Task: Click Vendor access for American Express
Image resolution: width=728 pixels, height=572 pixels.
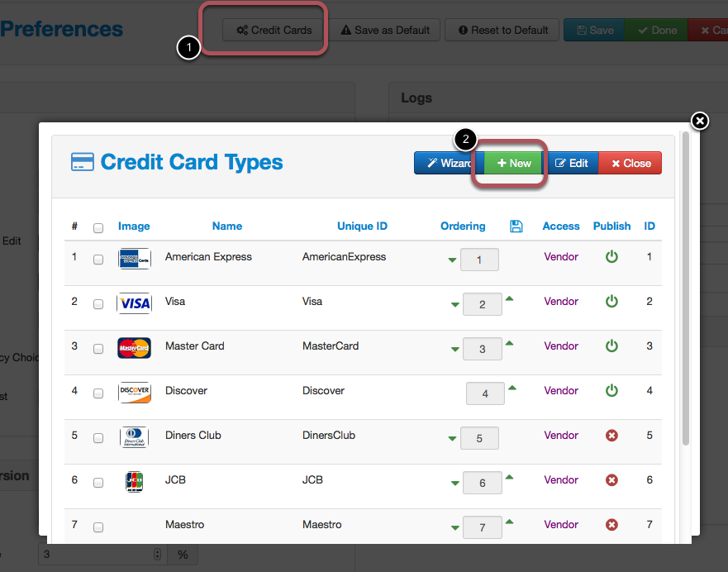Action: coord(561,257)
